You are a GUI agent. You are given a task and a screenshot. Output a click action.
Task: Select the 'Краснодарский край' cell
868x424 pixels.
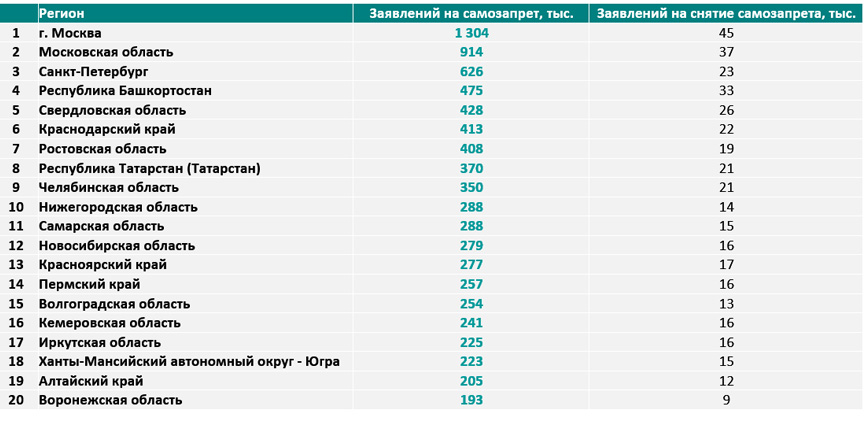pyautogui.click(x=107, y=130)
